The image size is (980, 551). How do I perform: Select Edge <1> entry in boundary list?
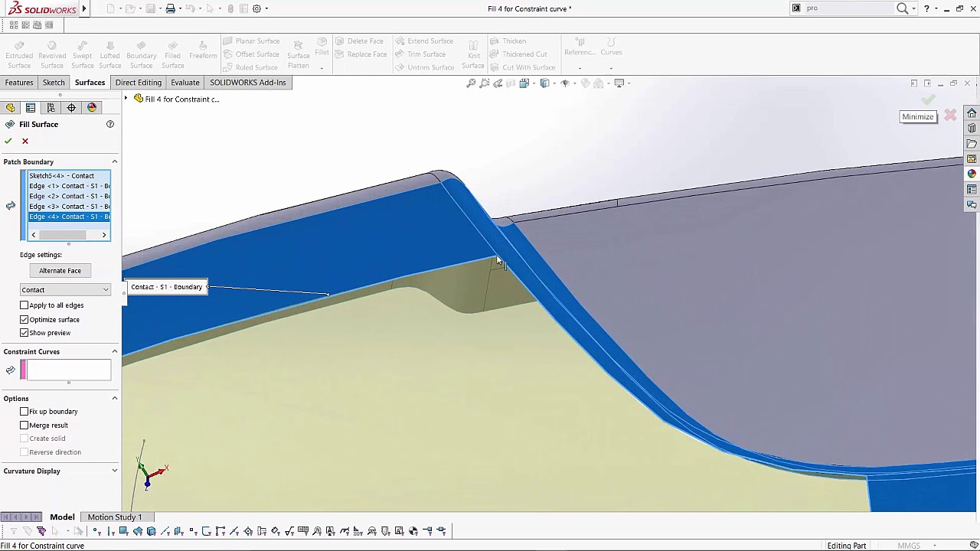pos(69,186)
